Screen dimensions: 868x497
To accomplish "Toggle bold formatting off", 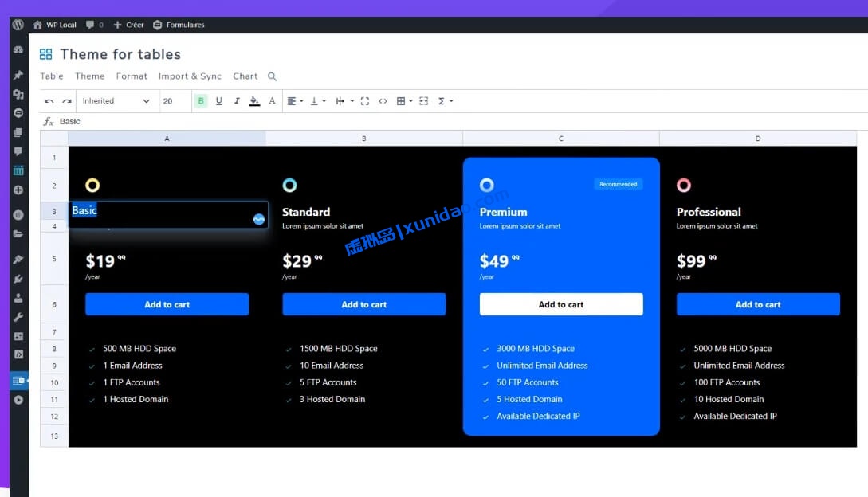I will coord(201,100).
